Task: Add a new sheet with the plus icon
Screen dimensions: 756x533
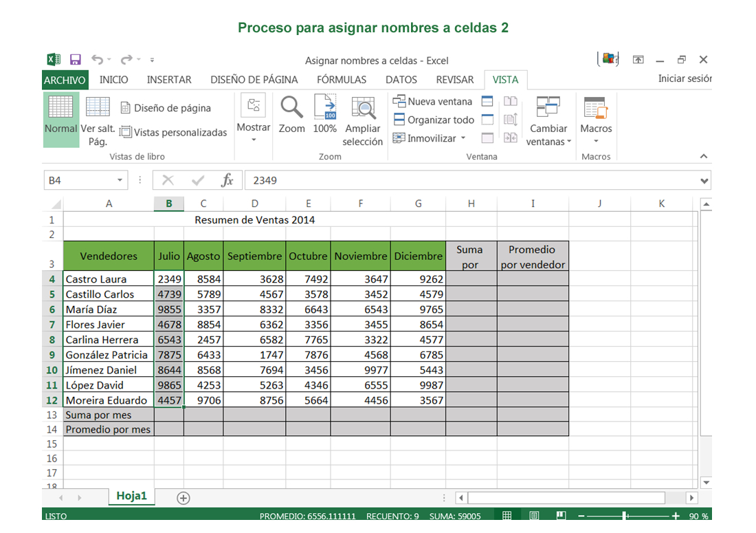Action: 184,498
